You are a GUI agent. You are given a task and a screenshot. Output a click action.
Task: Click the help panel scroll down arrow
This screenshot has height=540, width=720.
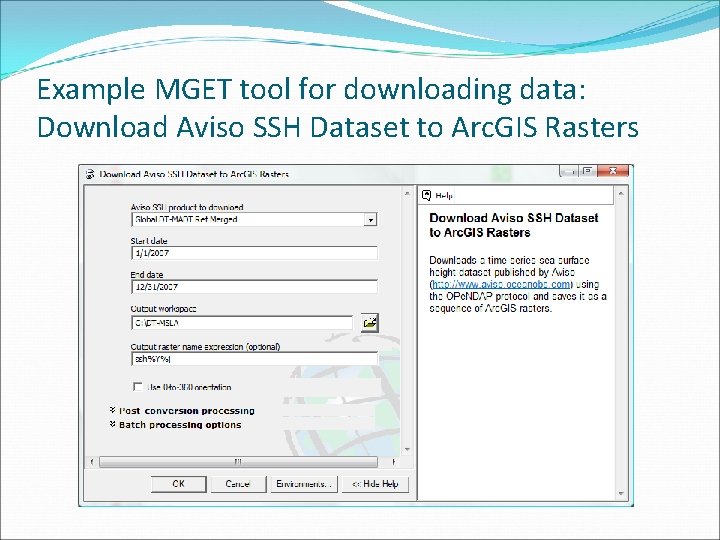coord(621,494)
